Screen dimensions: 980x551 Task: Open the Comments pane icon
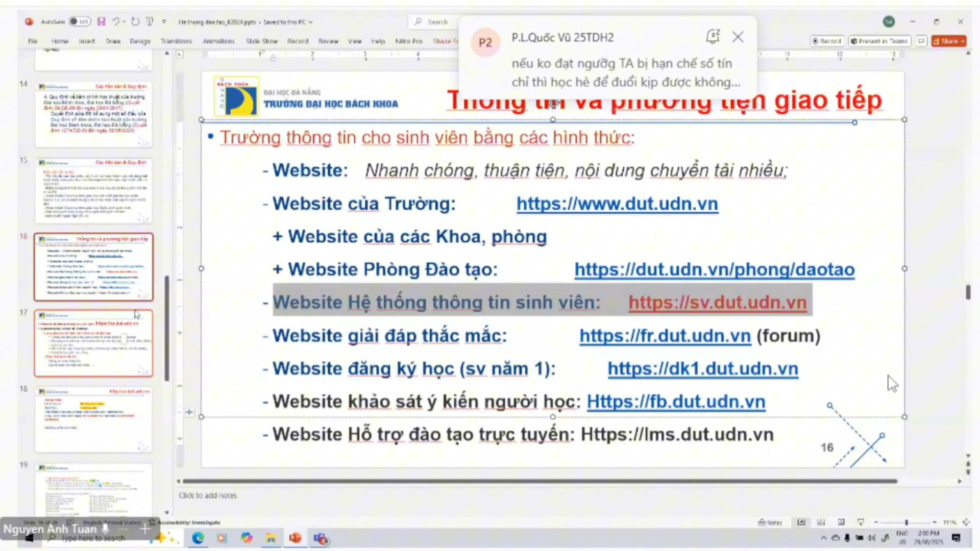(921, 41)
